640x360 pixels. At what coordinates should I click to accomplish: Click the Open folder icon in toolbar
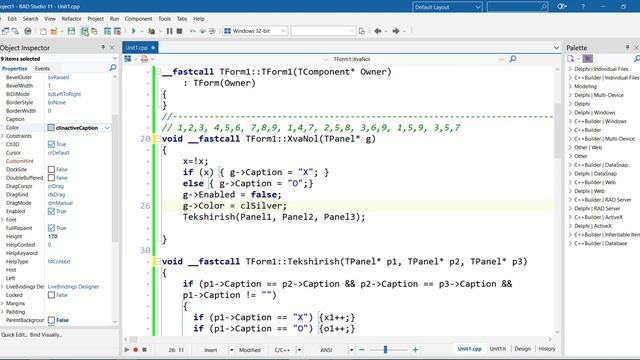pyautogui.click(x=54, y=31)
